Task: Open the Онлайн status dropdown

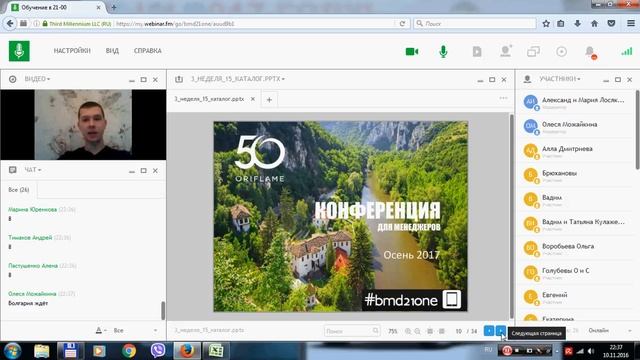Action: coord(610,330)
